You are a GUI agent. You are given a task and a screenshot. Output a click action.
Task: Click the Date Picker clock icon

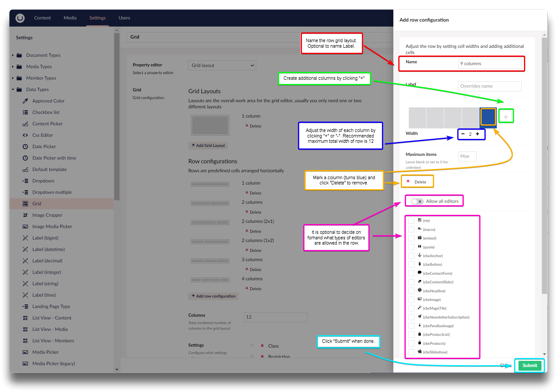click(25, 147)
